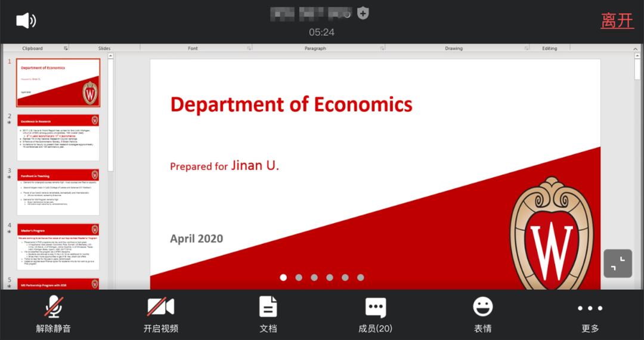Open the 成员(20) members list
644x340 pixels.
(x=376, y=315)
